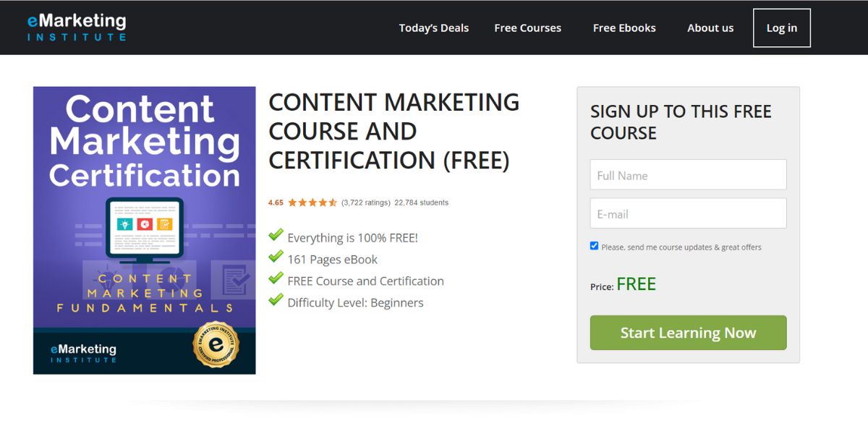Open the Free Courses page
This screenshot has width=868, height=434.
(x=527, y=27)
